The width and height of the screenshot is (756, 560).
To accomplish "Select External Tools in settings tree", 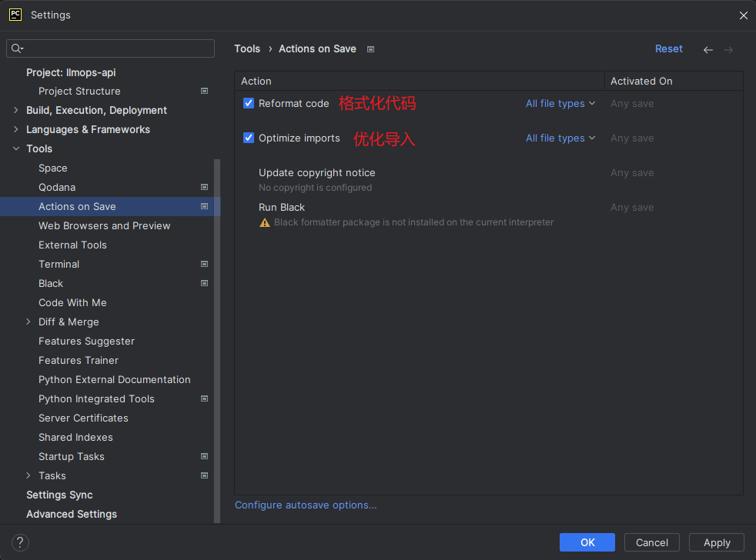I will tap(72, 245).
